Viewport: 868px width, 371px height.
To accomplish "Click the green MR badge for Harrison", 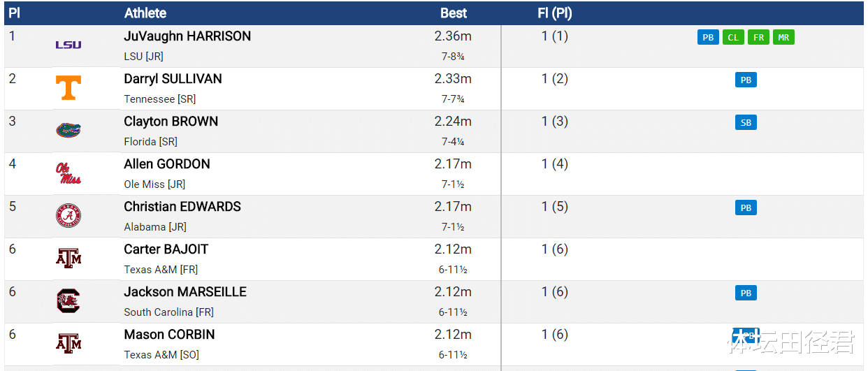I will (x=783, y=38).
